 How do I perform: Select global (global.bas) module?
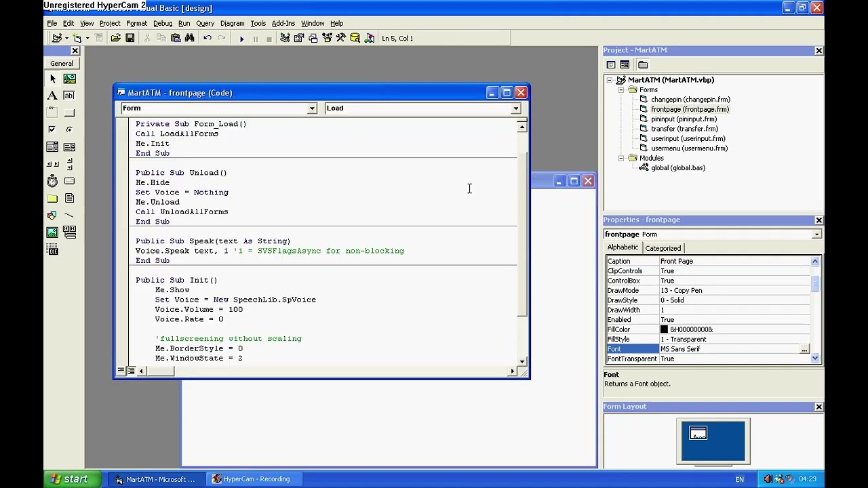(678, 168)
